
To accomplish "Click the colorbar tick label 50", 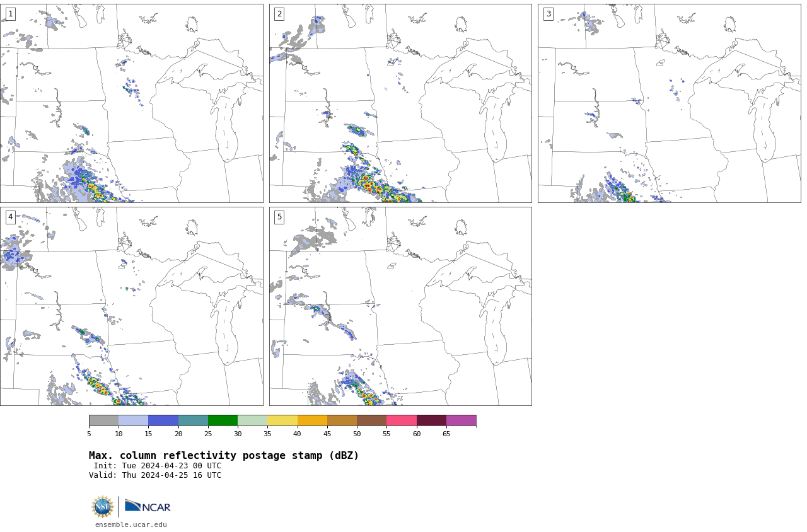I will (357, 434).
